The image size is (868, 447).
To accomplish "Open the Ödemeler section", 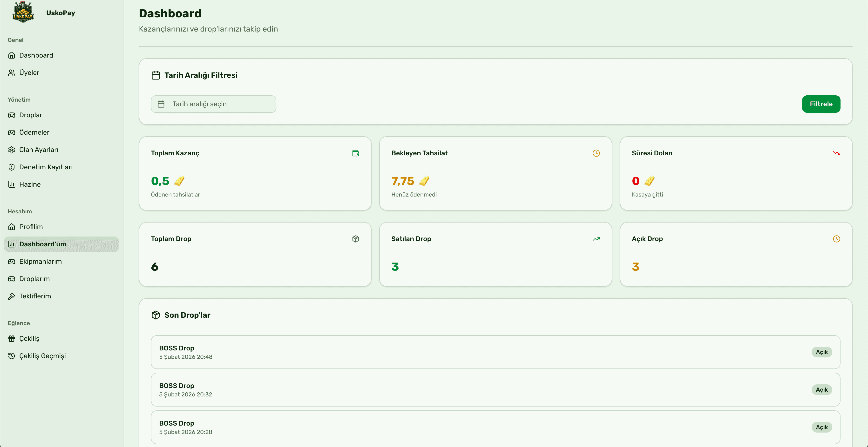I will pos(34,132).
